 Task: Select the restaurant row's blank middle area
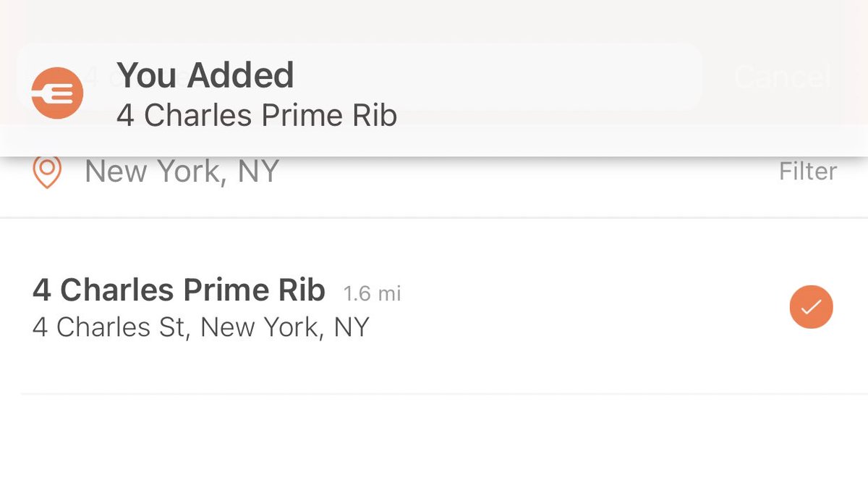pyautogui.click(x=593, y=307)
